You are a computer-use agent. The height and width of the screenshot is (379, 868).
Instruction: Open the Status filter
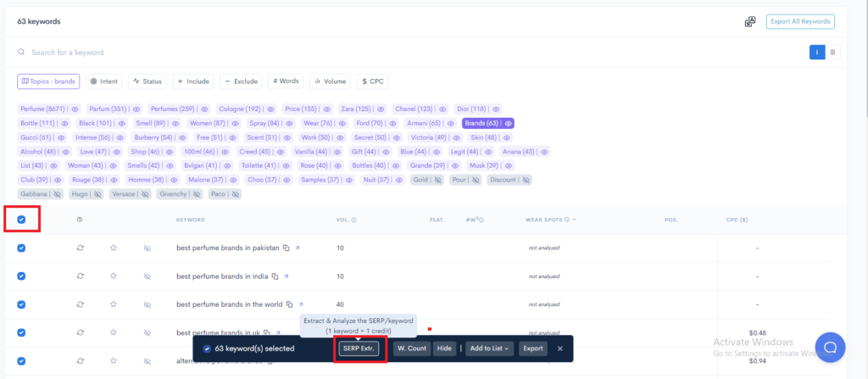coord(147,81)
